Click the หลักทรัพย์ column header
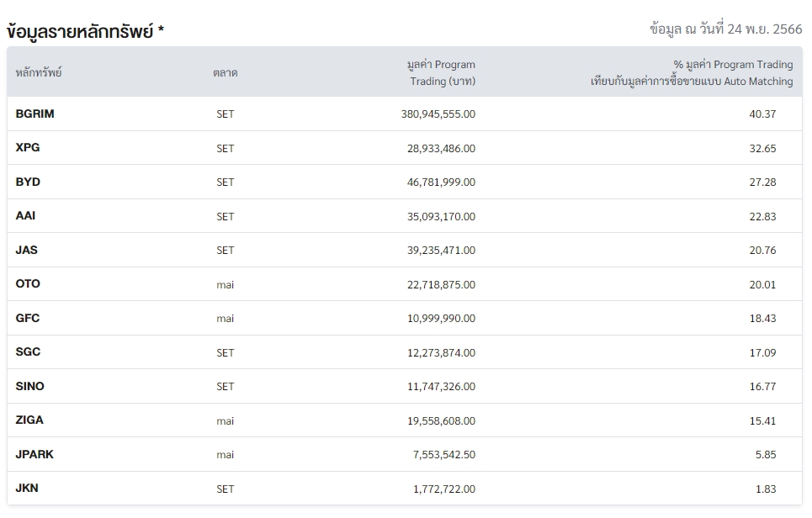This screenshot has width=812, height=518. pos(39,73)
